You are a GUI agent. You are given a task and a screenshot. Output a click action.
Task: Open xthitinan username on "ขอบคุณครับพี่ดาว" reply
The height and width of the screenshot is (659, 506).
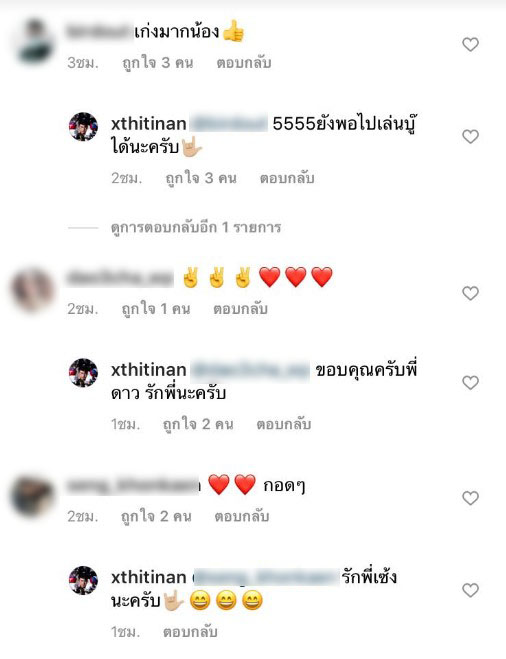pos(148,370)
